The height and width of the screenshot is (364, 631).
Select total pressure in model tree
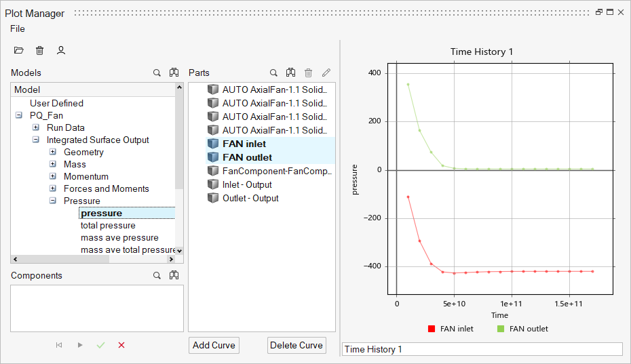tap(108, 226)
